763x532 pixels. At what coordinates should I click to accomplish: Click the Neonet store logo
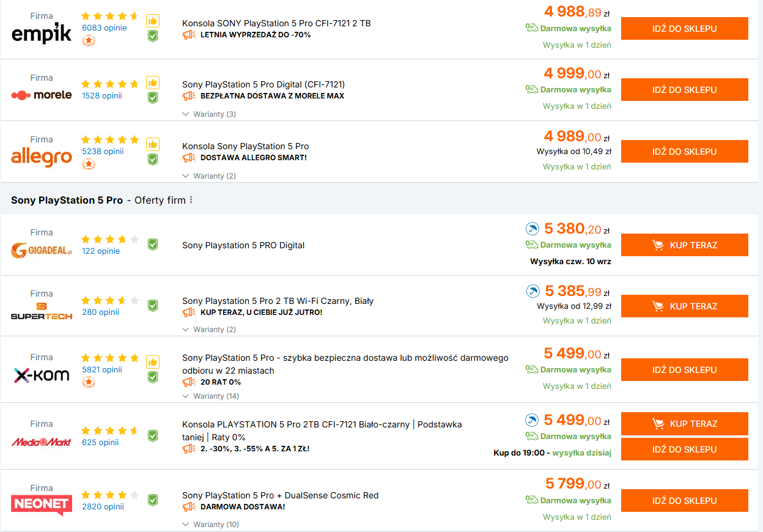click(x=42, y=506)
